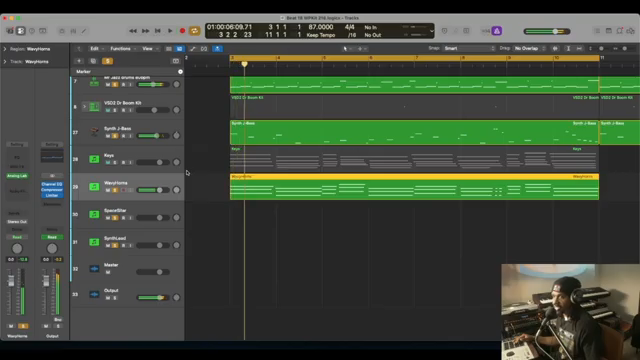The height and width of the screenshot is (360, 640).
Task: Open the List Editors icon
Action: coord(597,31)
